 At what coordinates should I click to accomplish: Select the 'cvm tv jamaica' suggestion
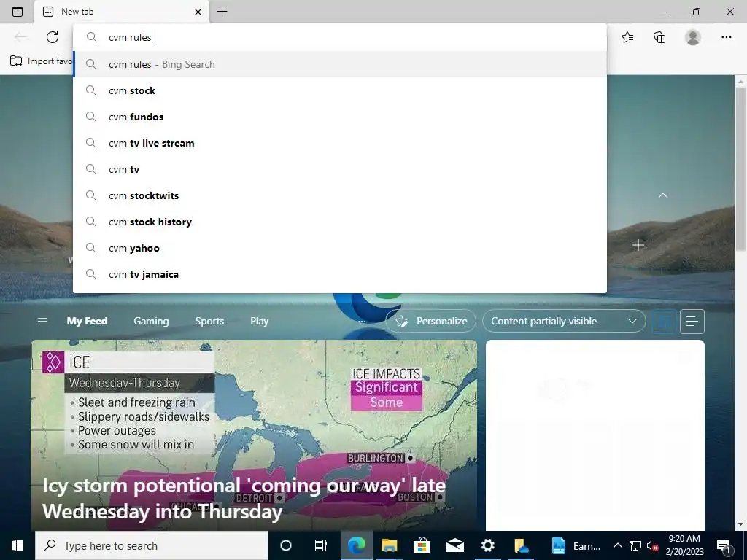[x=340, y=274]
